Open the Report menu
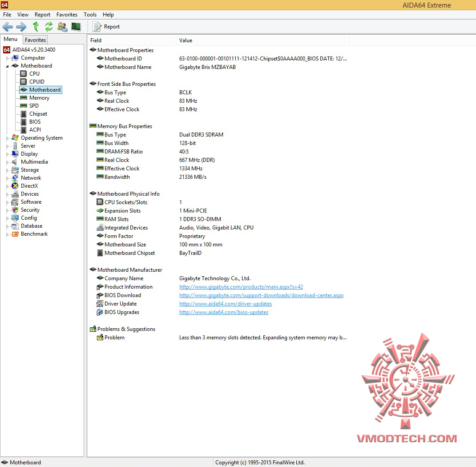 42,15
